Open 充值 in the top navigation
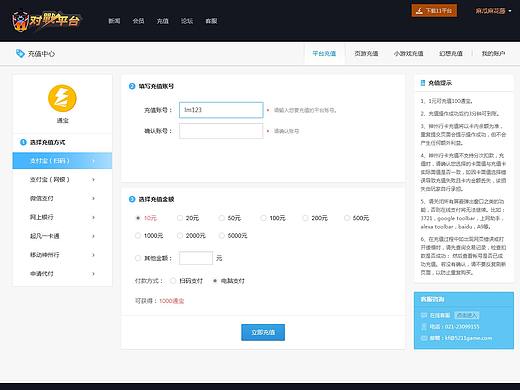 click(x=163, y=21)
